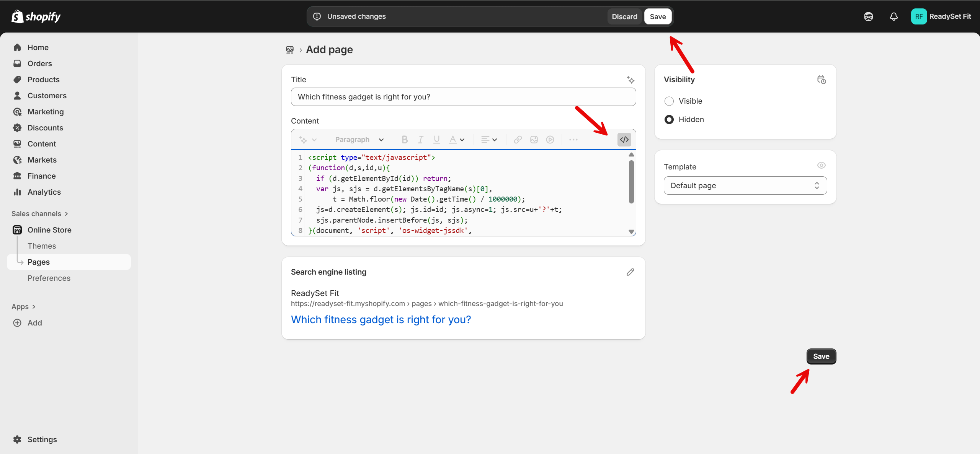The image size is (980, 454).
Task: Edit the Search engine listing
Action: pos(630,272)
